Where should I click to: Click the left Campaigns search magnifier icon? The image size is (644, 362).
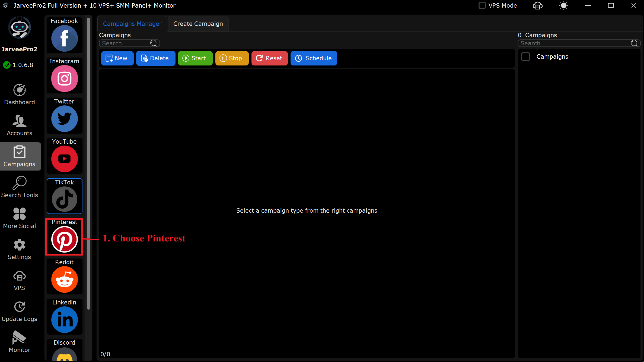[x=154, y=43]
